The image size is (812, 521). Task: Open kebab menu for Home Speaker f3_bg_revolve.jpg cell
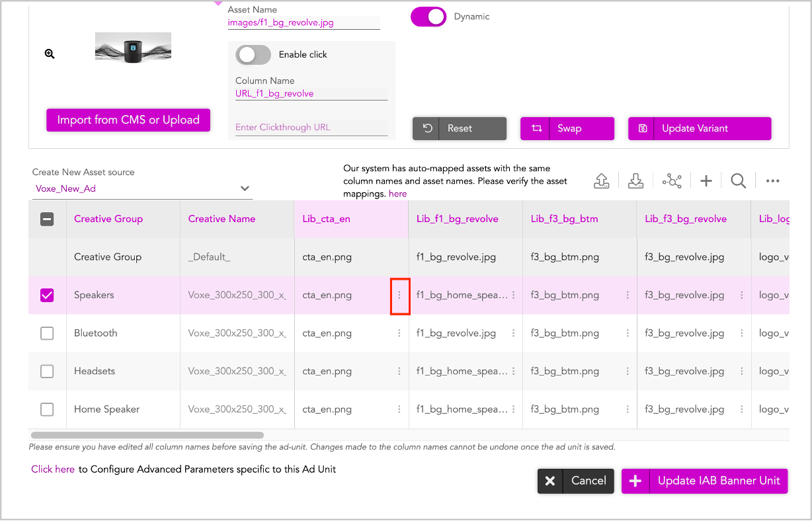(x=742, y=409)
